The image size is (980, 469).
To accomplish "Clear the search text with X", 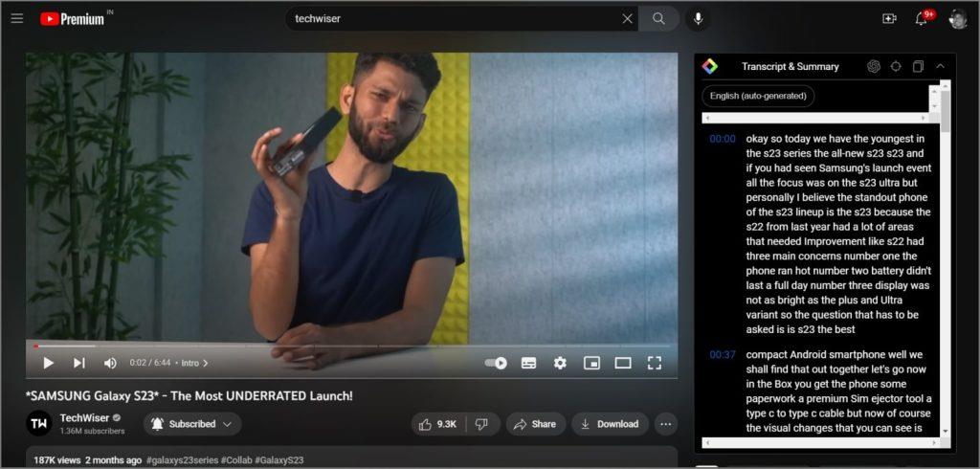I will [x=628, y=19].
